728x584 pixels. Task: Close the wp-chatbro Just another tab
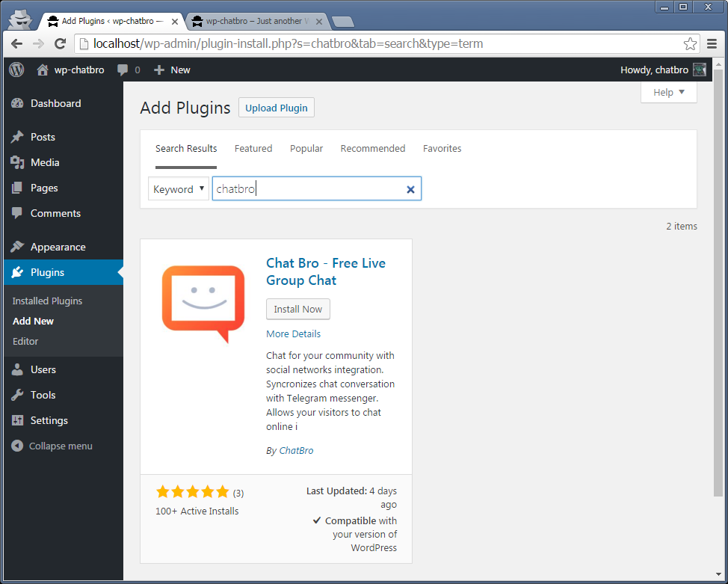319,22
